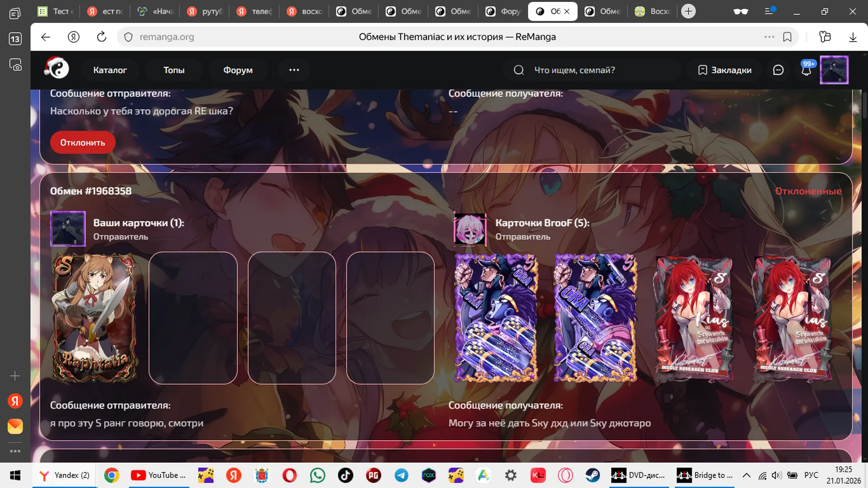Show hidden system tray icons

746,475
